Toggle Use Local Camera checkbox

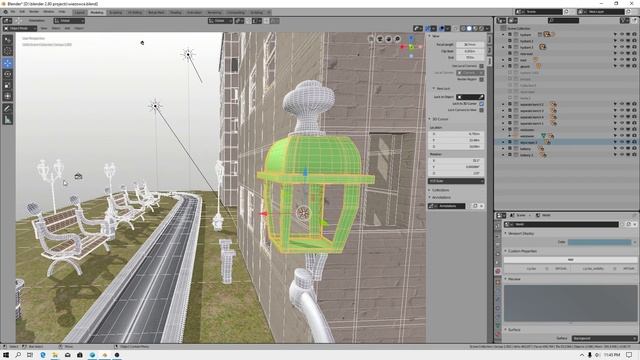coord(482,66)
